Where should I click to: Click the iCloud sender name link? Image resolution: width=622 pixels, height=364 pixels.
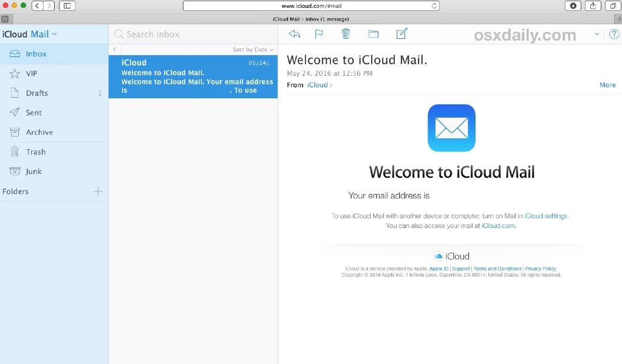tap(317, 85)
